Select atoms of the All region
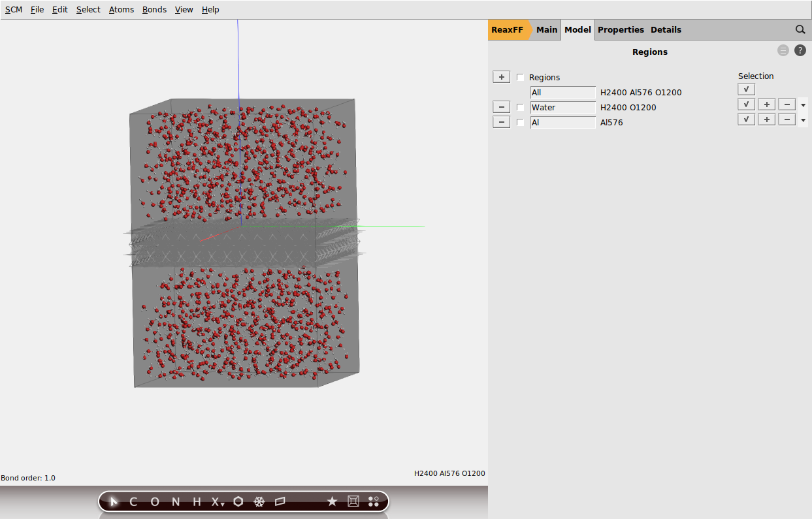The height and width of the screenshot is (519, 812). click(x=746, y=89)
